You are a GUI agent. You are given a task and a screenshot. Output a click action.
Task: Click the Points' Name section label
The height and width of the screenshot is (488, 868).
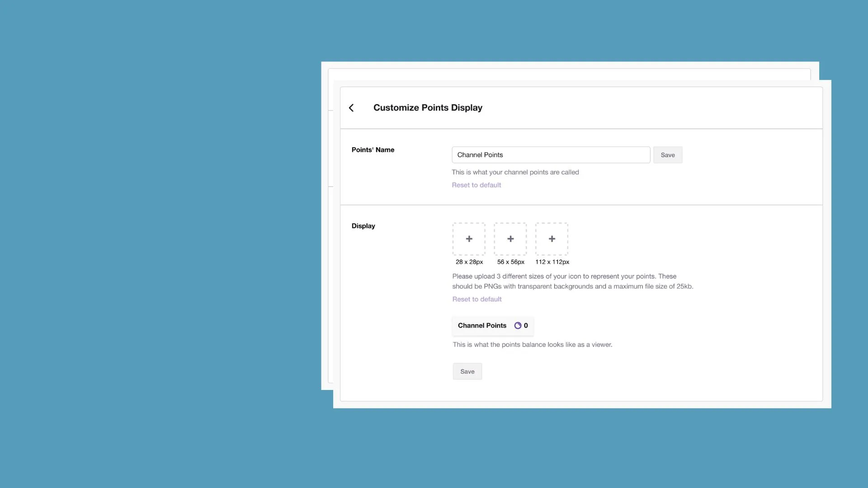coord(373,150)
